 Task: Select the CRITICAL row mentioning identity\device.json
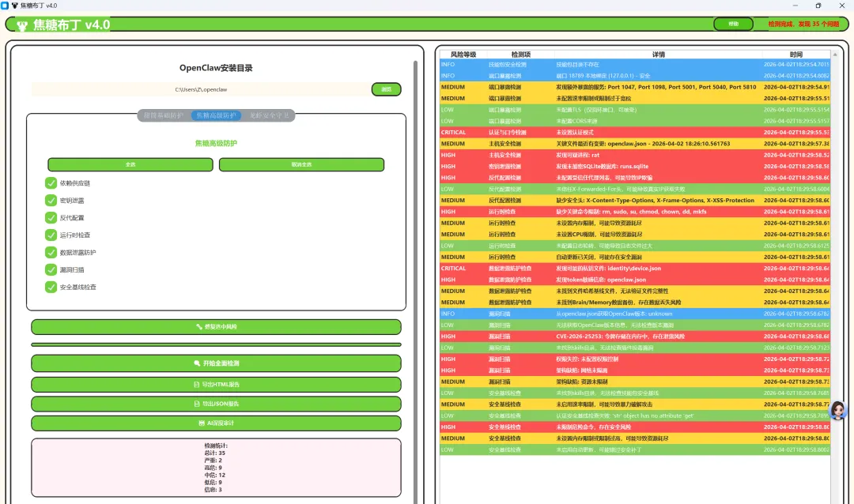pyautogui.click(x=635, y=269)
